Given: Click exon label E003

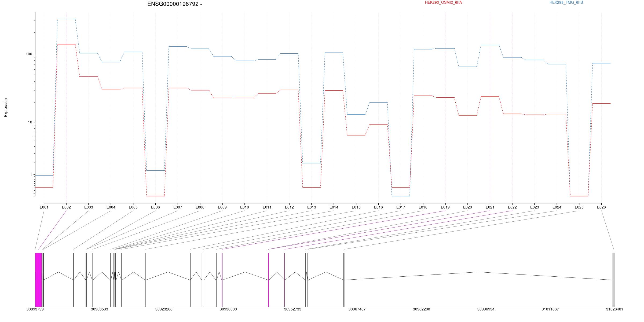Looking at the screenshot, I should 89,207.
